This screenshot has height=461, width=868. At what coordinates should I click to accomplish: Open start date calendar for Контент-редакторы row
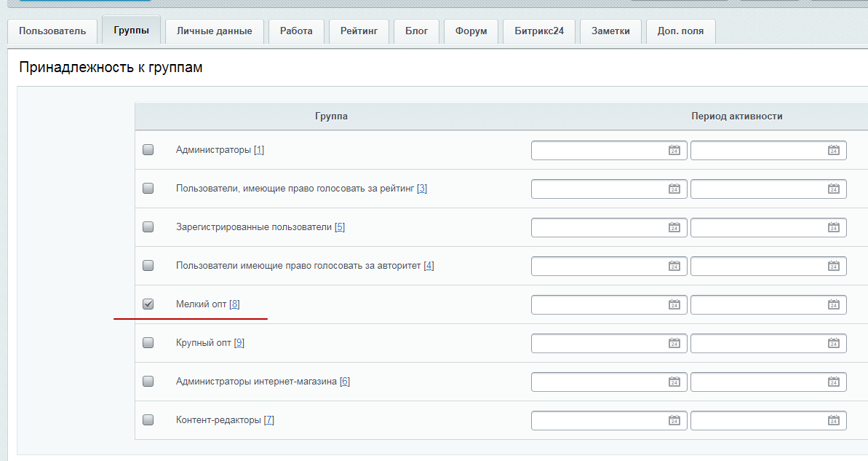point(674,420)
